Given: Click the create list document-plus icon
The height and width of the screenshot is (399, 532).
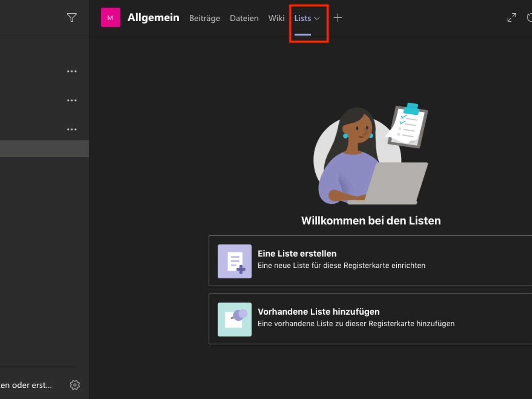Looking at the screenshot, I should pyautogui.click(x=234, y=261).
